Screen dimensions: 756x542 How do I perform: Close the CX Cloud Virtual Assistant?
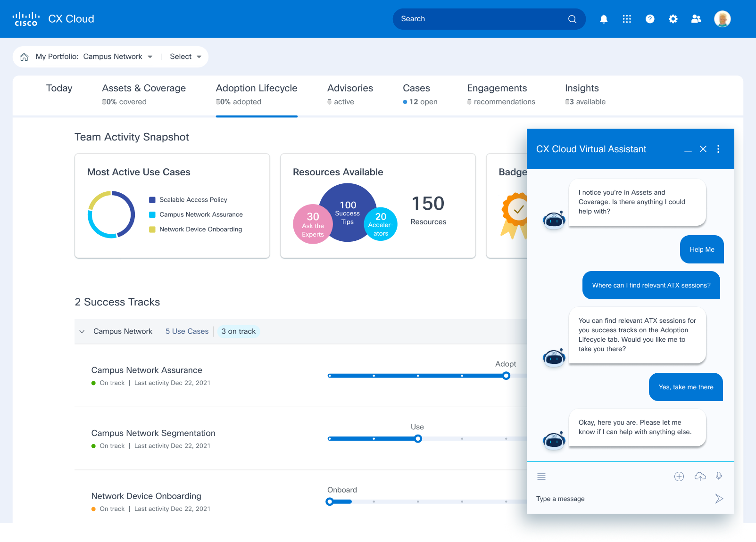click(x=703, y=149)
